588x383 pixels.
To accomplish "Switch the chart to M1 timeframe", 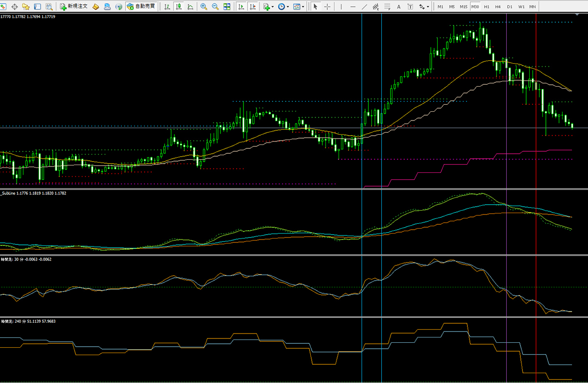I will [441, 7].
